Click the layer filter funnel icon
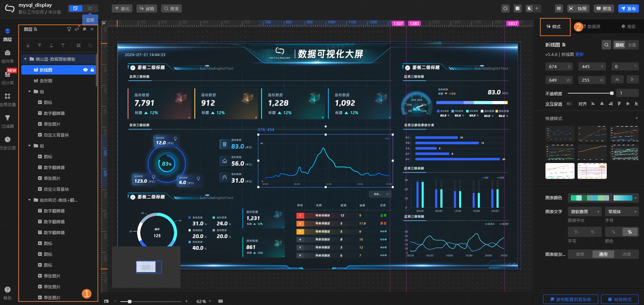 pyautogui.click(x=69, y=29)
